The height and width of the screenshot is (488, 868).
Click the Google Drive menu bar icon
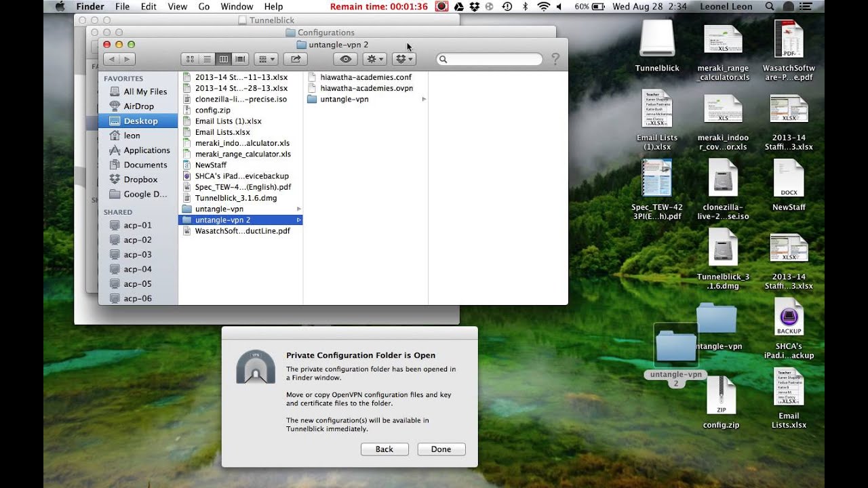pos(459,6)
